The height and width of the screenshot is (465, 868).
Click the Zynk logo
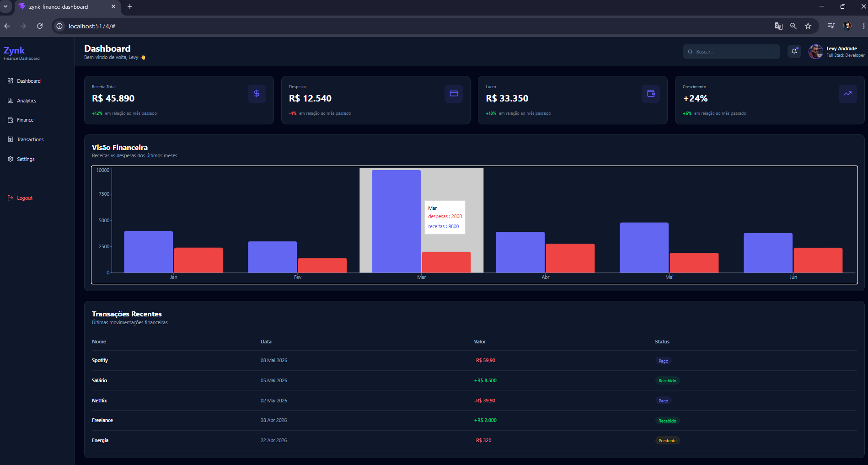tap(14, 50)
